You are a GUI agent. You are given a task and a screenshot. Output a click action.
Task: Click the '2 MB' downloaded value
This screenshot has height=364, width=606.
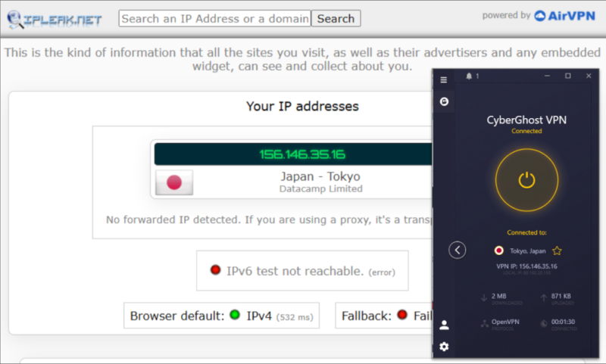499,296
